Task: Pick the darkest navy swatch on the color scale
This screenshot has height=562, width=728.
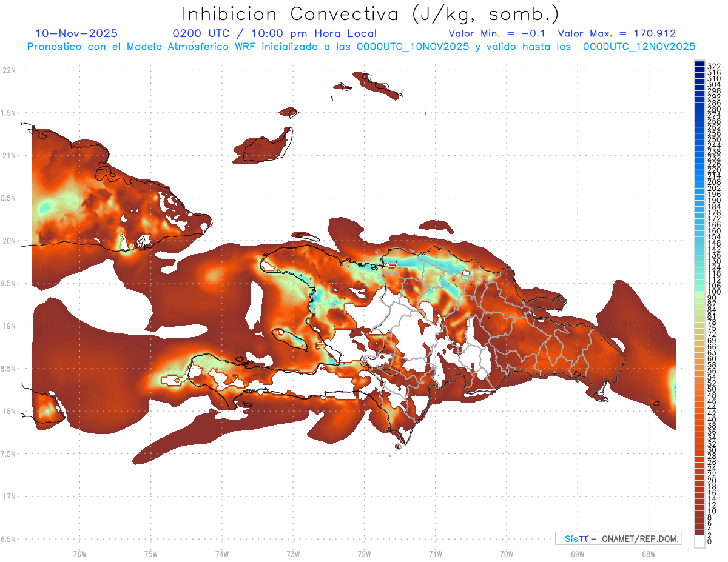Action: (699, 63)
